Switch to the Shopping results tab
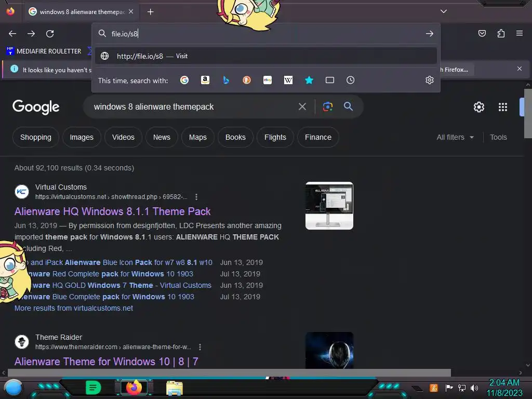 coord(36,137)
